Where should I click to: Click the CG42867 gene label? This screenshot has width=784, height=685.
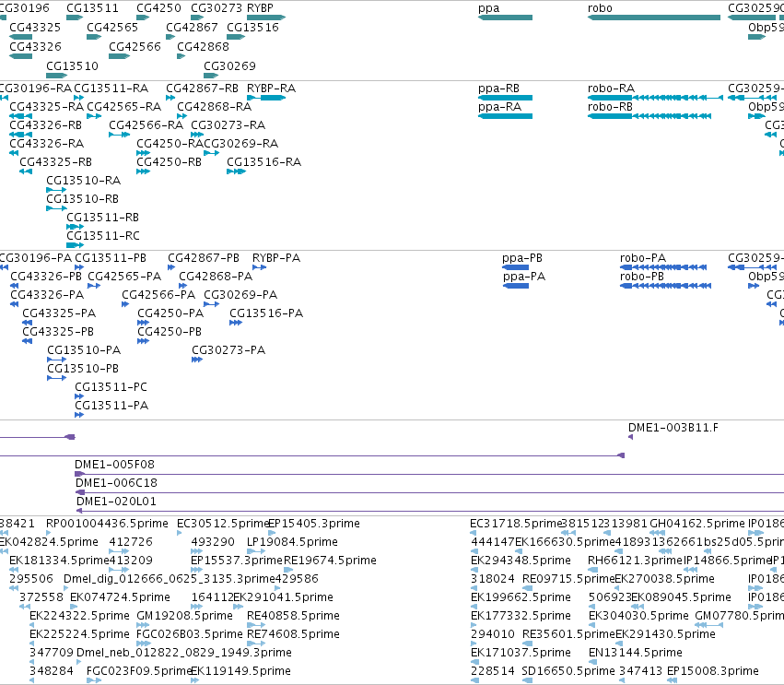pos(192,27)
